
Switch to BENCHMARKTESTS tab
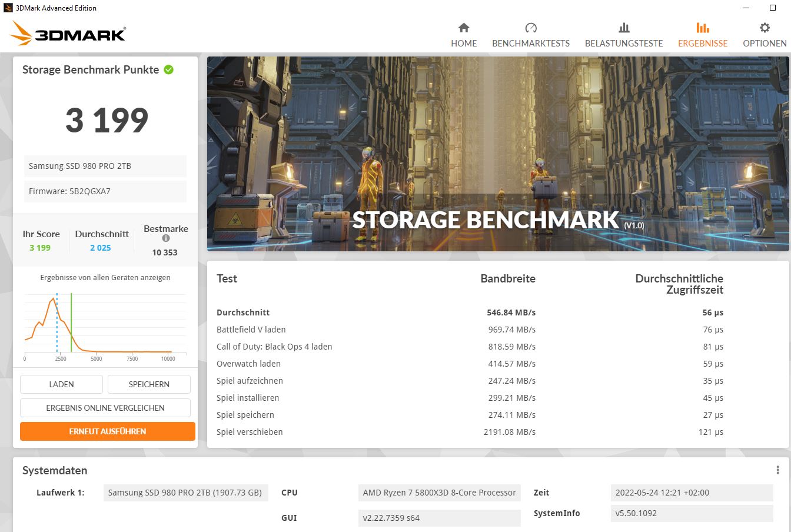click(x=531, y=35)
